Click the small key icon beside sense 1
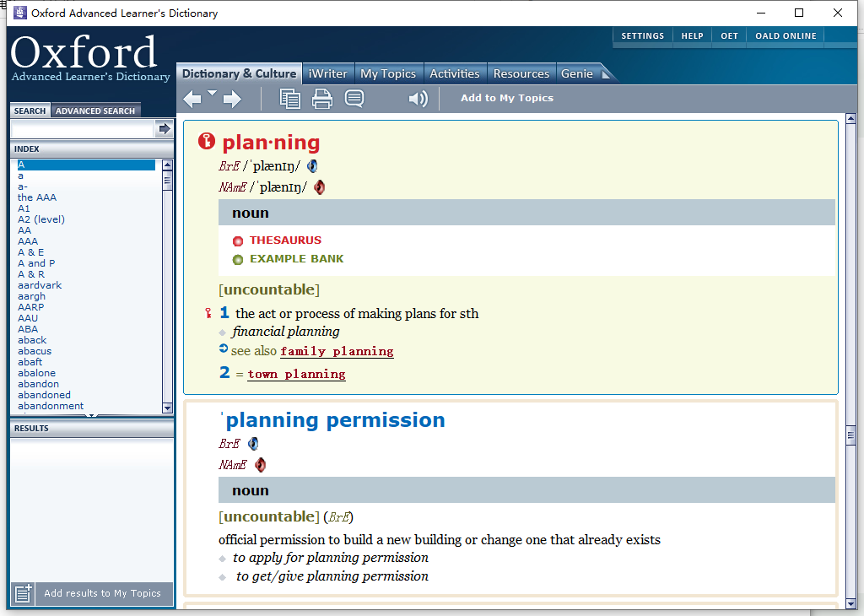This screenshot has height=616, width=864. (208, 314)
